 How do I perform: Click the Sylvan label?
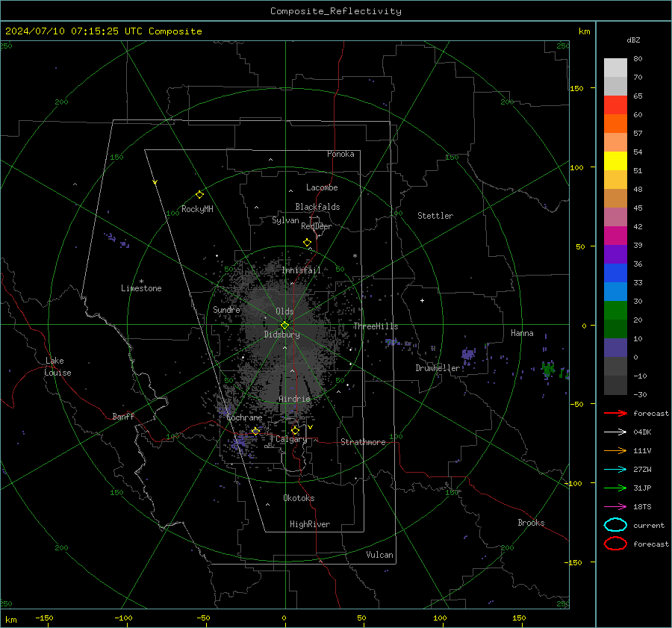pyautogui.click(x=285, y=220)
